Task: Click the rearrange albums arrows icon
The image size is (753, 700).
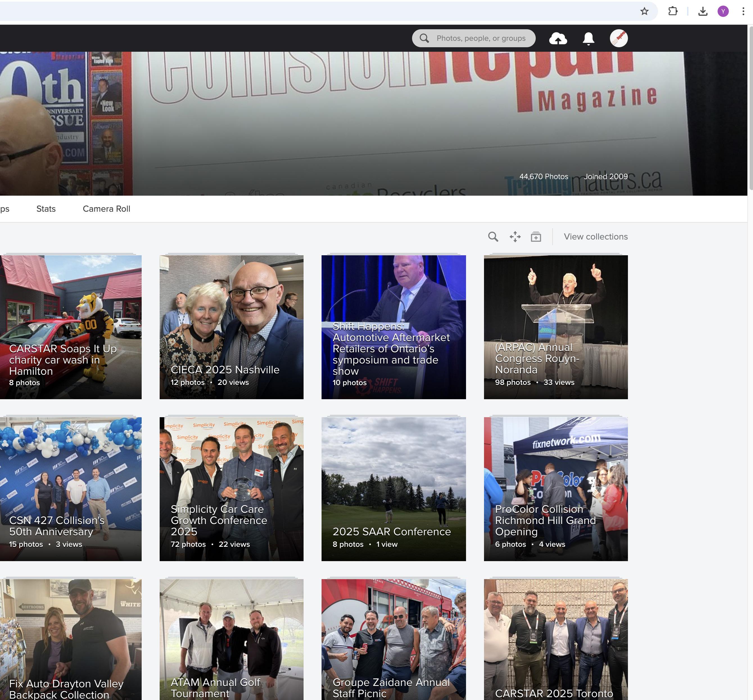Action: 515,237
